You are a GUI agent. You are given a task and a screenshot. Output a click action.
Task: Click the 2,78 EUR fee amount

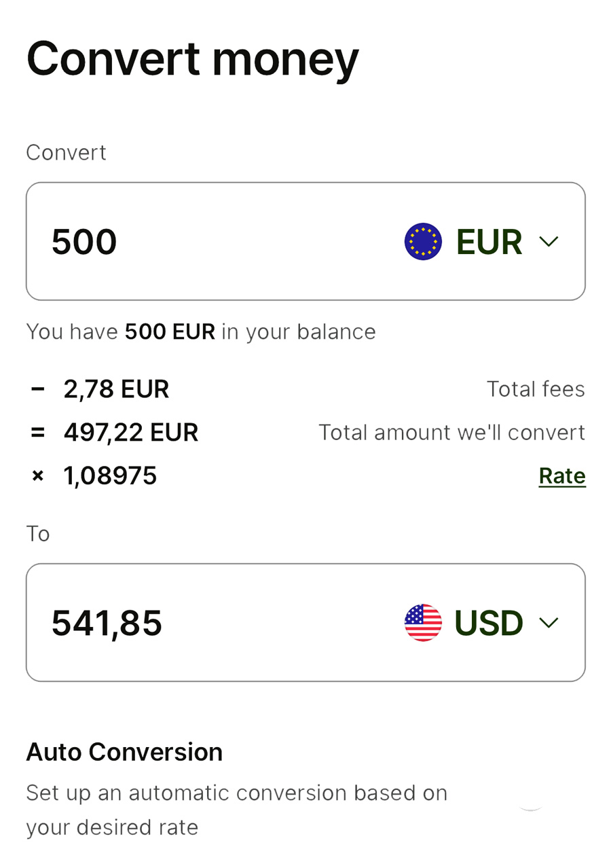click(116, 389)
